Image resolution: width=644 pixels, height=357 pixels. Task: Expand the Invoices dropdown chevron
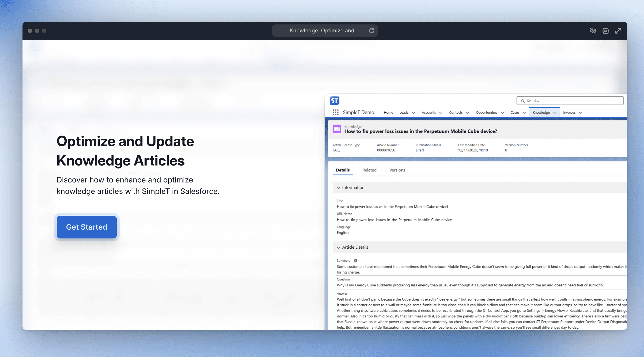click(x=580, y=113)
